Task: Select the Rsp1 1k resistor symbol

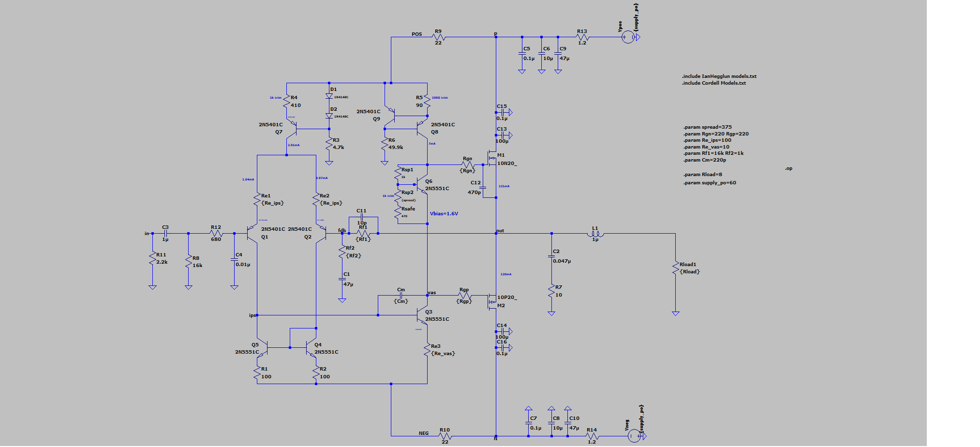Action: 398,173
